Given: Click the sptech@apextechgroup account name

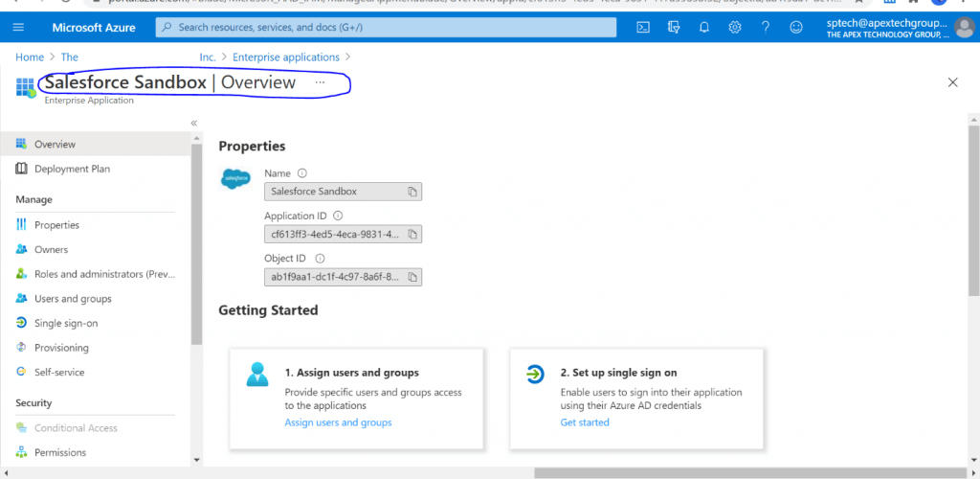Looking at the screenshot, I should (887, 23).
